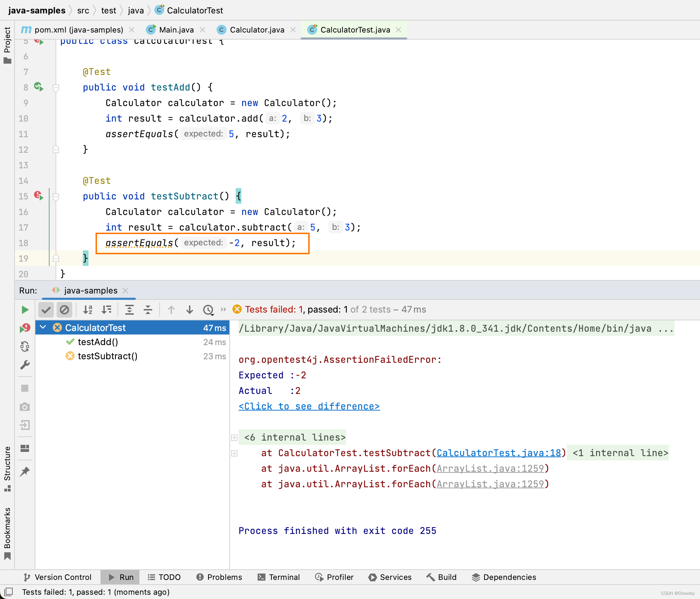Open the Terminal tool window
This screenshot has height=599, width=700.
(279, 577)
